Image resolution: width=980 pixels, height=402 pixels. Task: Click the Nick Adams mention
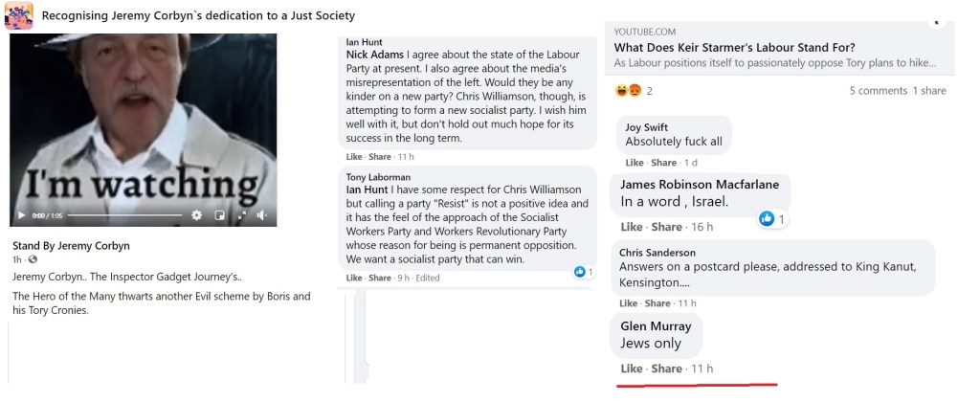click(x=375, y=55)
